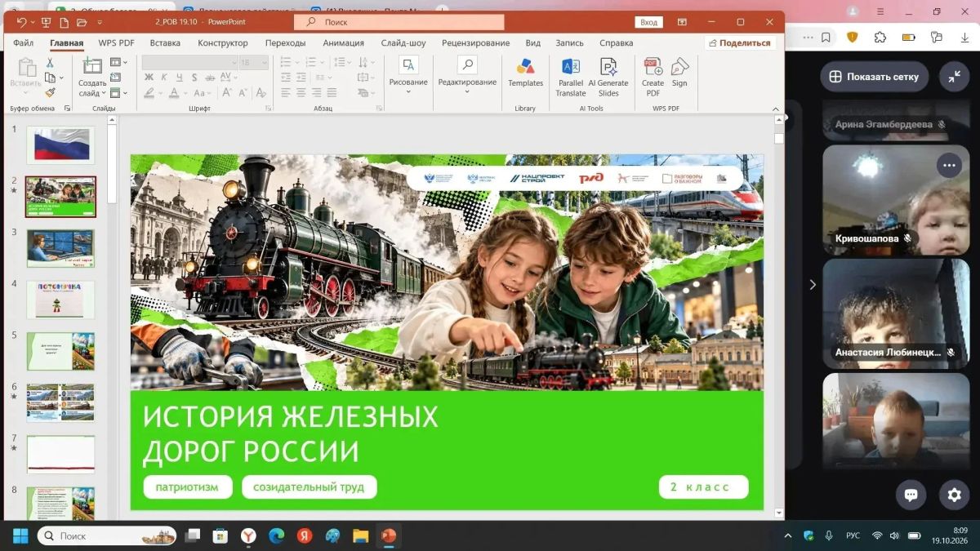Click Показать сетку button
Viewport: 980px width, 551px height.
[x=874, y=77]
